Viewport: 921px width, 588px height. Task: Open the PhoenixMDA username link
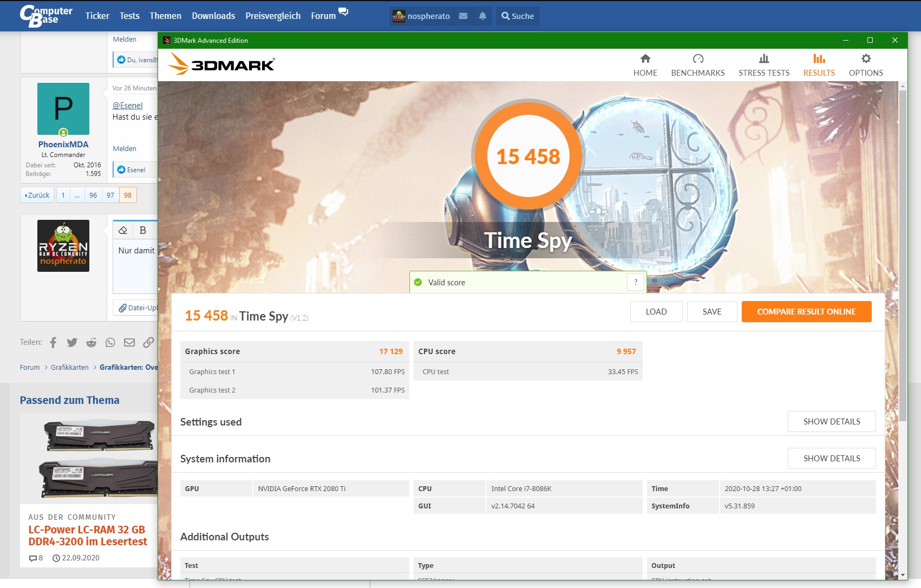click(63, 144)
